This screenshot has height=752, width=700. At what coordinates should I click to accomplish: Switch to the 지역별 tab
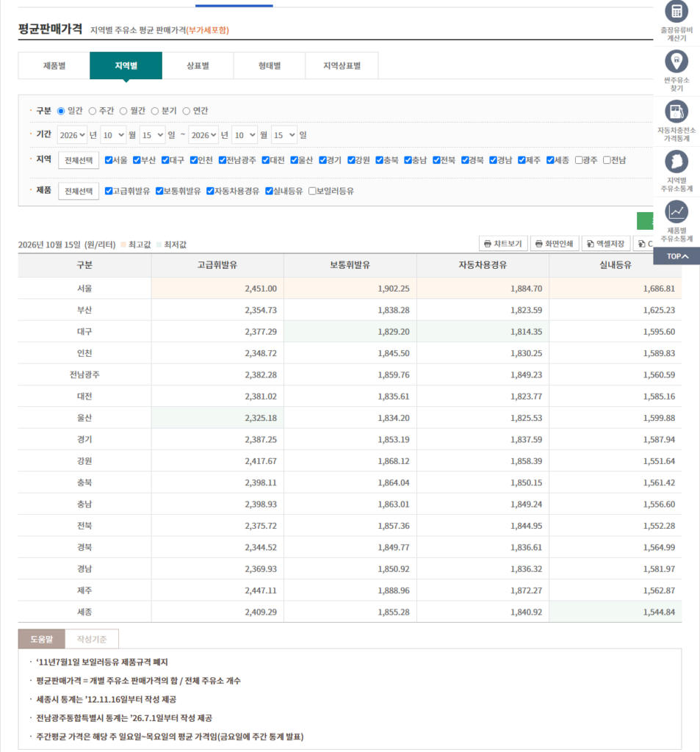pos(126,65)
